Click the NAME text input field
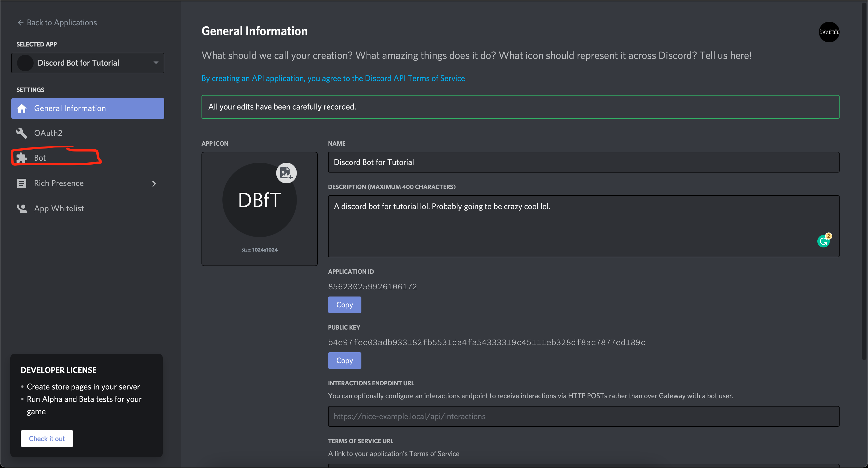 (x=583, y=162)
